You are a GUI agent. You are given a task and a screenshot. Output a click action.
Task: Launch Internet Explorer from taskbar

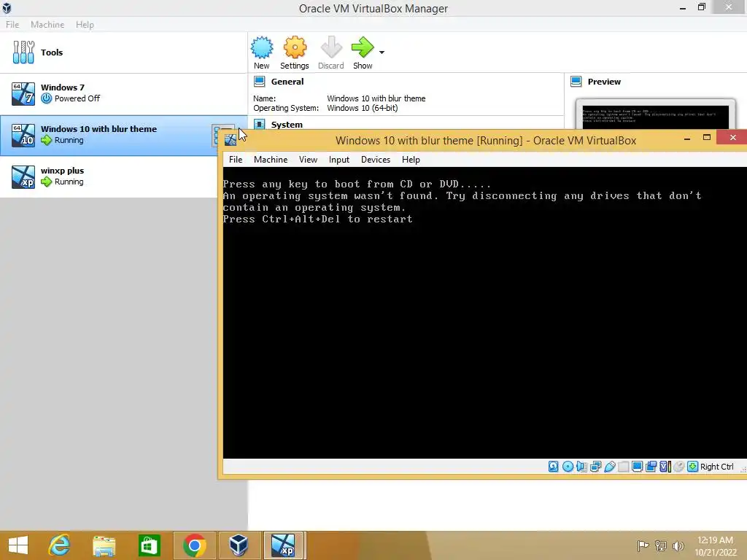[60, 545]
